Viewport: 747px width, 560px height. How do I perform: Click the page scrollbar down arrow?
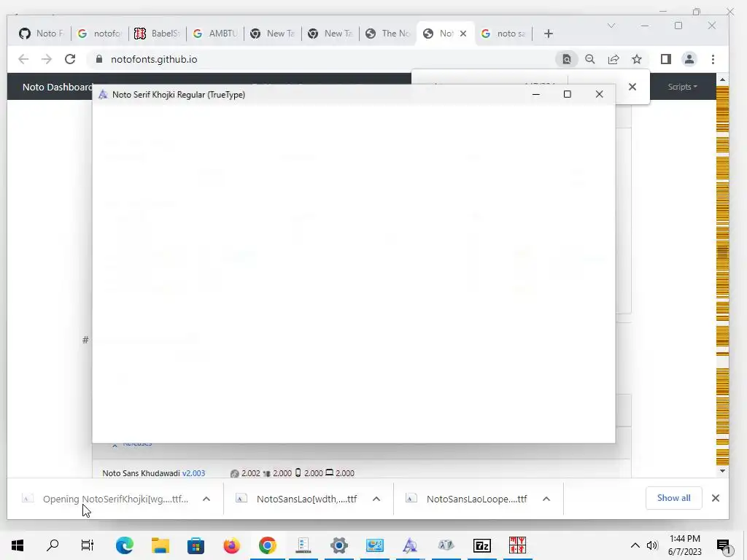click(722, 471)
